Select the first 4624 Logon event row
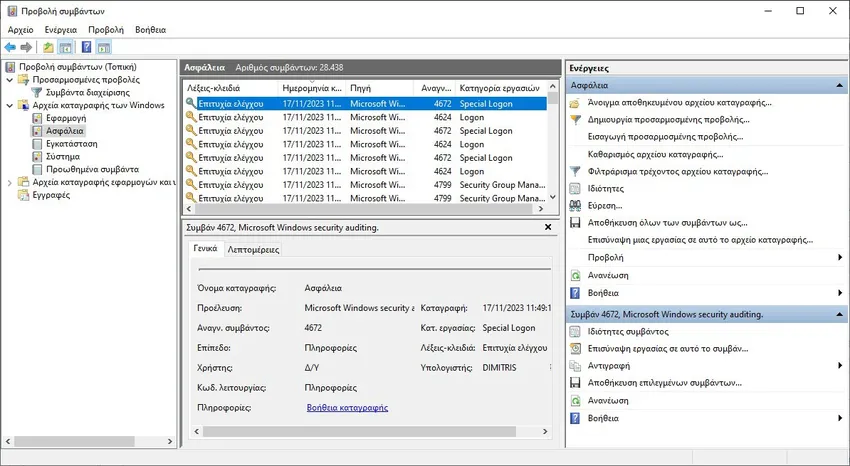Image resolution: width=850 pixels, height=466 pixels. point(365,117)
